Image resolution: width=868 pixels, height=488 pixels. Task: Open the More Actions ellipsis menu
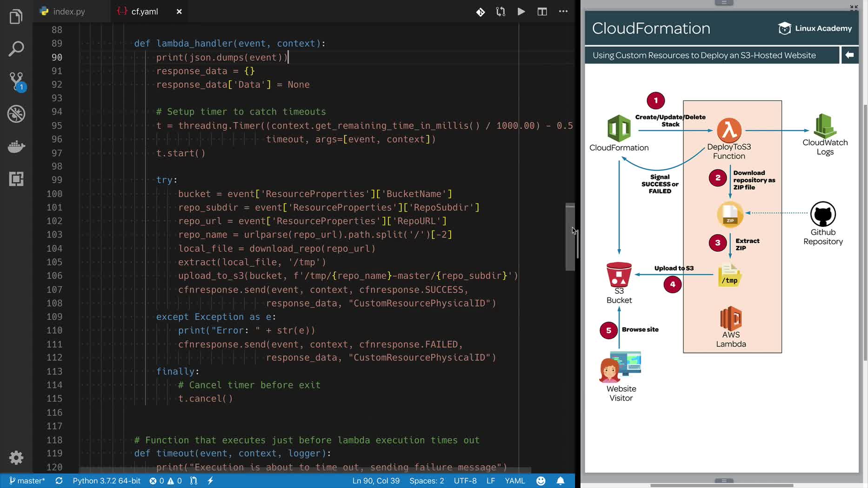pyautogui.click(x=563, y=12)
